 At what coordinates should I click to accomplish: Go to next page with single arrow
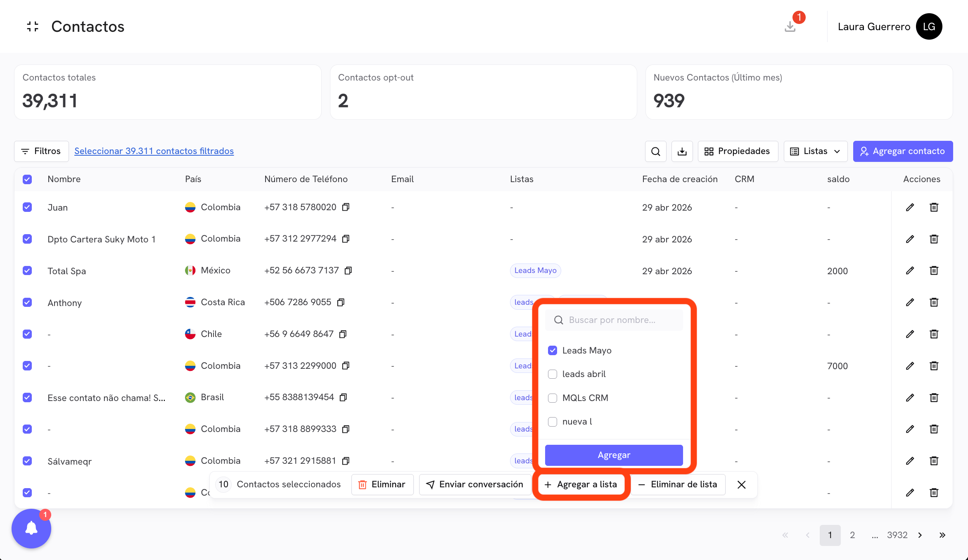(920, 535)
